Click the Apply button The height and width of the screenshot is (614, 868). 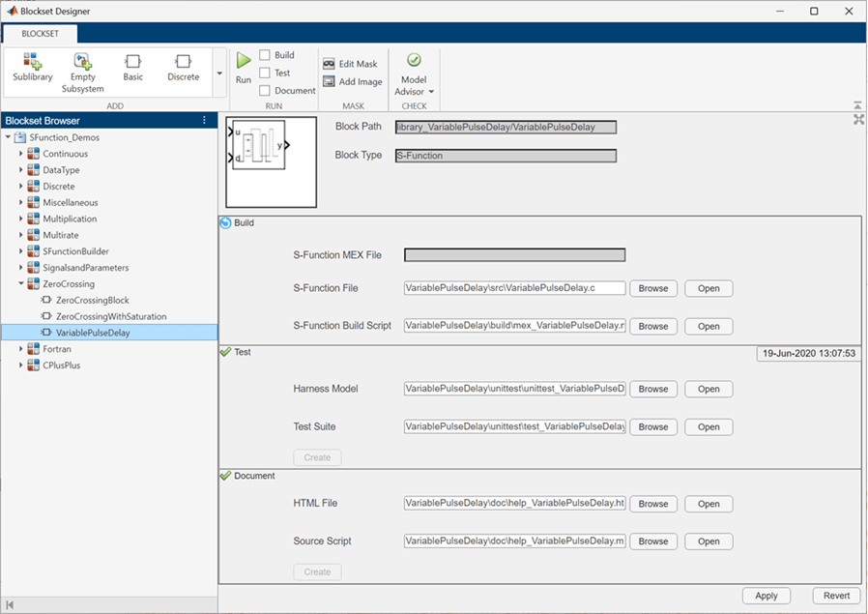tap(766, 596)
